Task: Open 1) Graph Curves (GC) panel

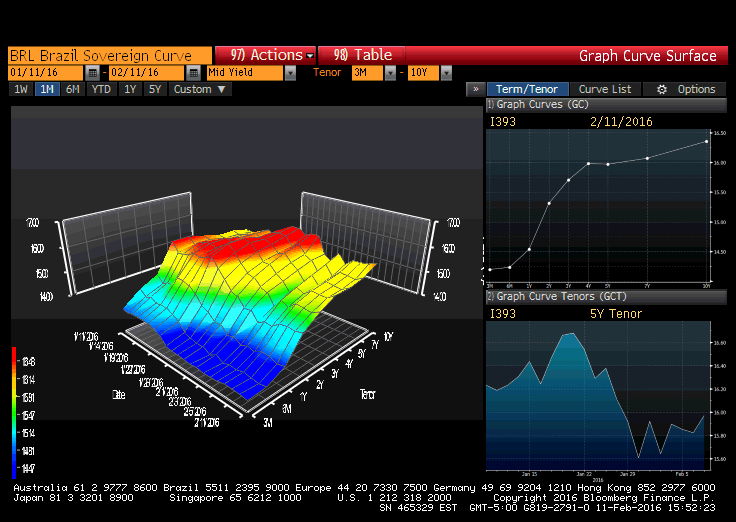Action: [606, 105]
